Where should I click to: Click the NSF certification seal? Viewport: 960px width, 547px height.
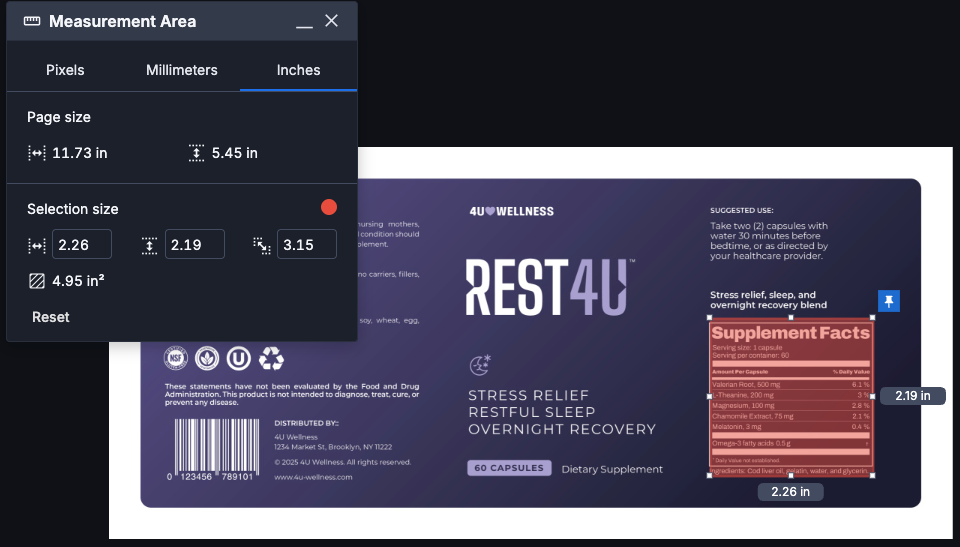click(x=176, y=358)
